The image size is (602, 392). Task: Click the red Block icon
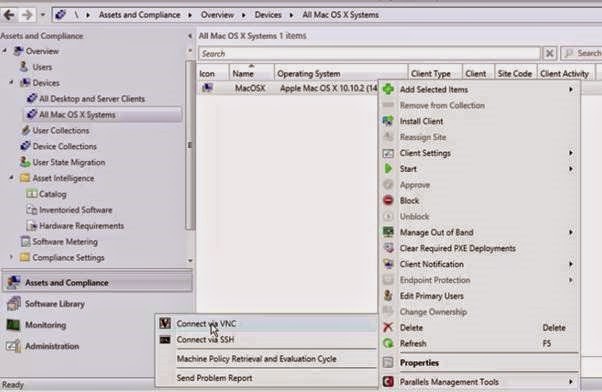point(388,200)
